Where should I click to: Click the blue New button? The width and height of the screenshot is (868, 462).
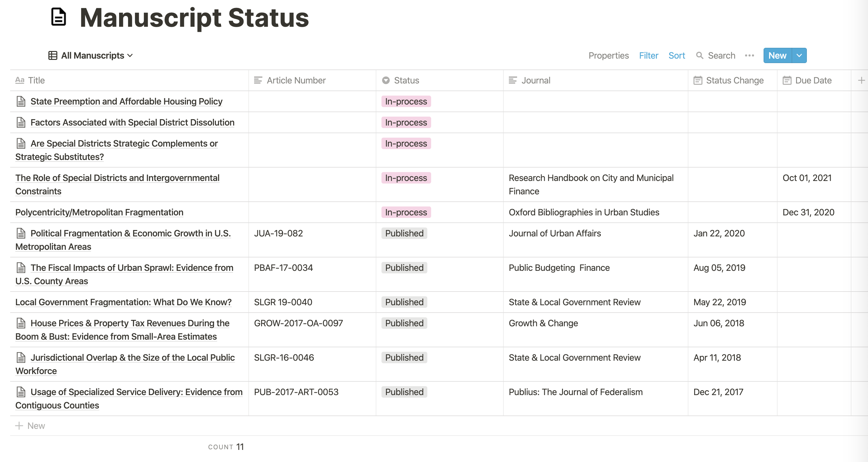click(777, 55)
